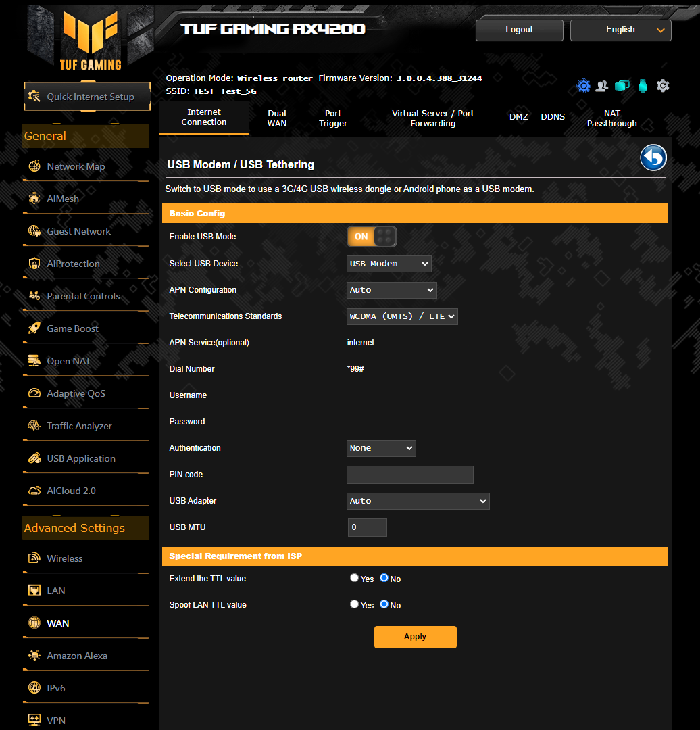700x730 pixels.
Task: Click the network clients monitor icon
Action: [622, 86]
